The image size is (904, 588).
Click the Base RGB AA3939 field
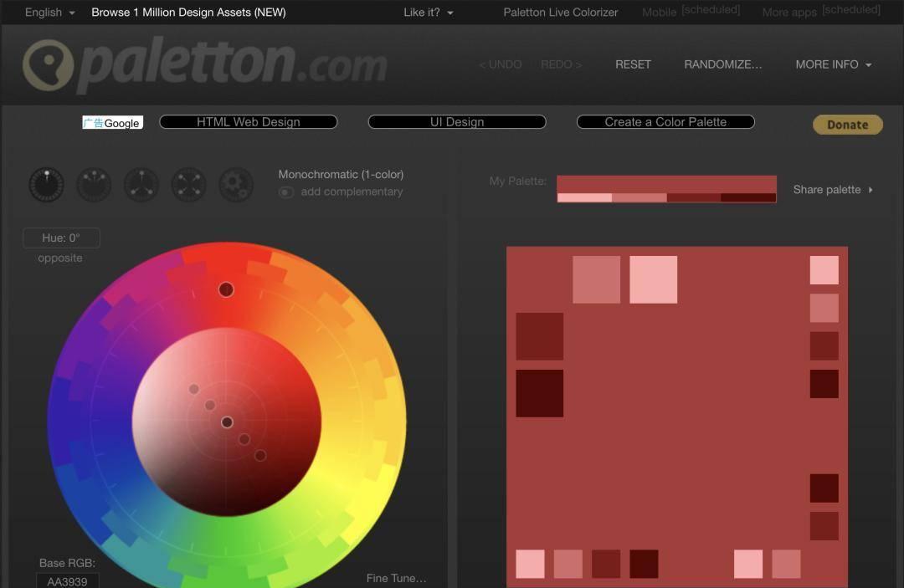pyautogui.click(x=68, y=581)
